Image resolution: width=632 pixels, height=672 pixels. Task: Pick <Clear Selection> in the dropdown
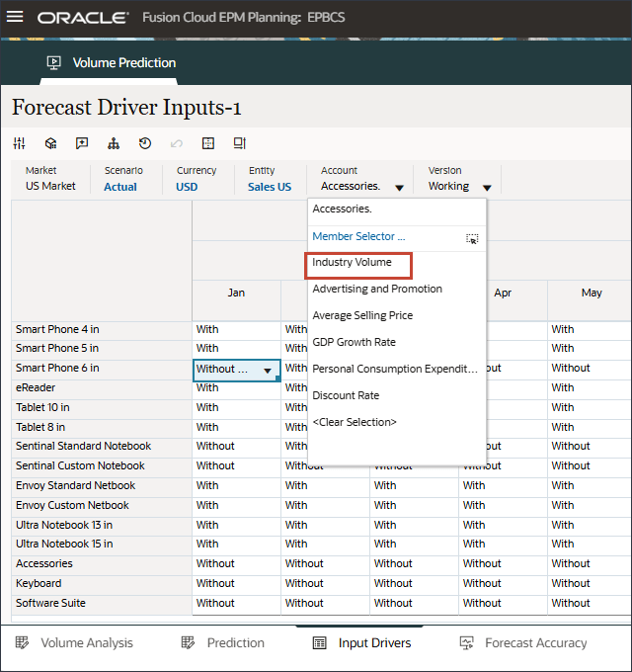[x=355, y=422]
